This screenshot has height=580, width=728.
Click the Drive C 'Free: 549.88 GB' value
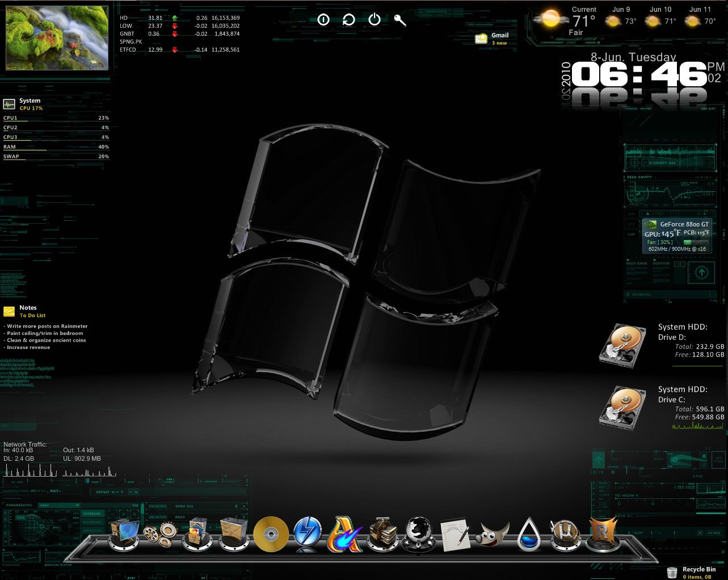(700, 417)
